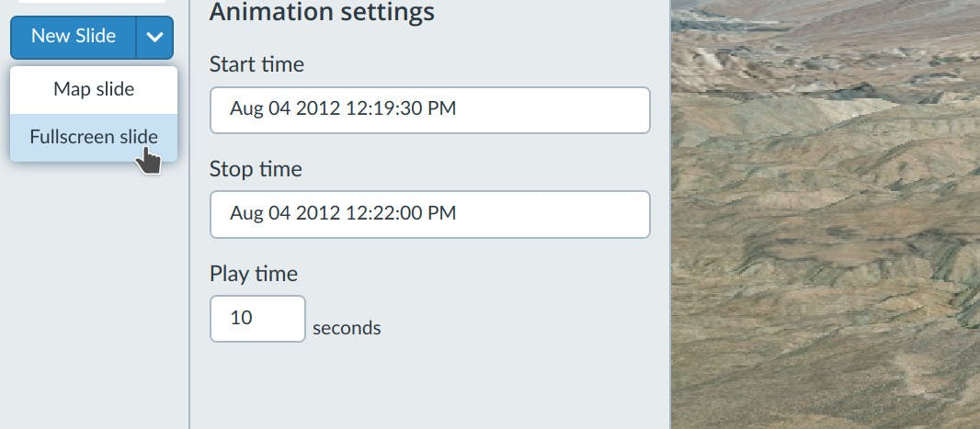Click the number 10 in Play time

(241, 318)
